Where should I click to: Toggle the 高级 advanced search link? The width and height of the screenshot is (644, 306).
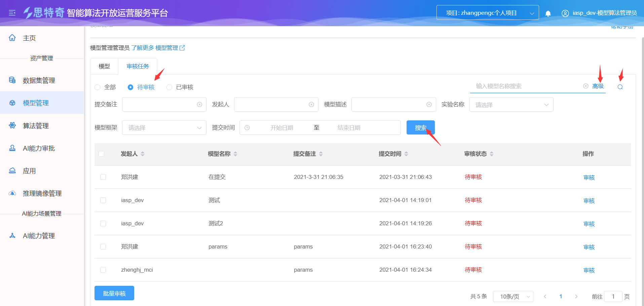598,86
